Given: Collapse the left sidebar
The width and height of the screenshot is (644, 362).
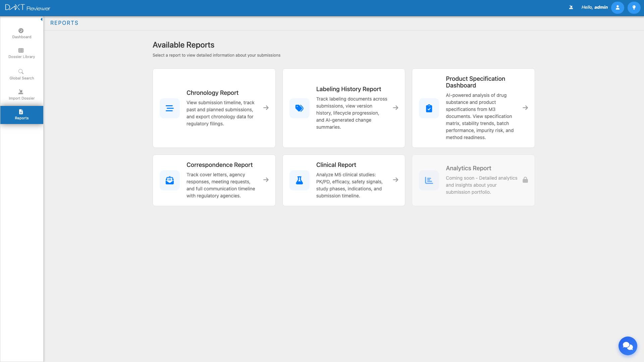Looking at the screenshot, I should click(41, 19).
